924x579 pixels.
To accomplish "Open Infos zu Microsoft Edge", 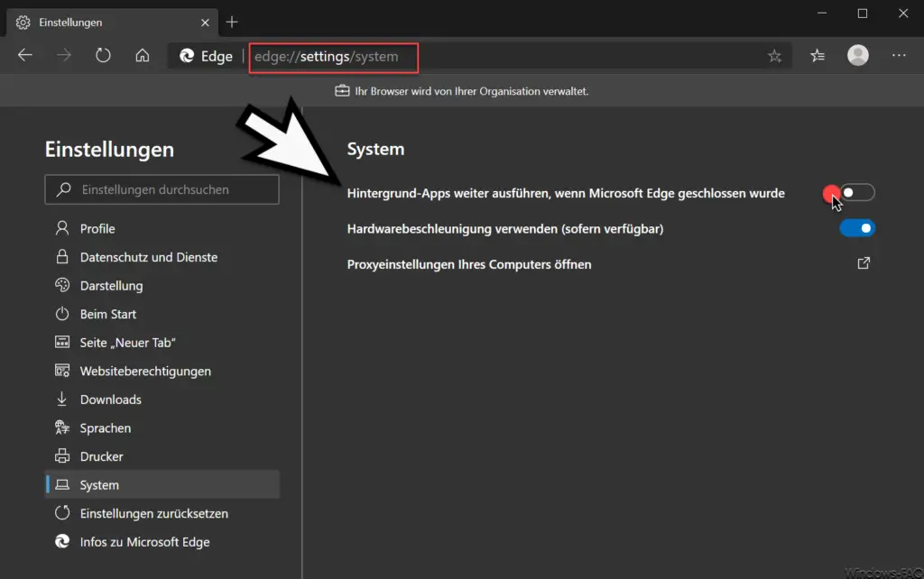I will point(162,542).
